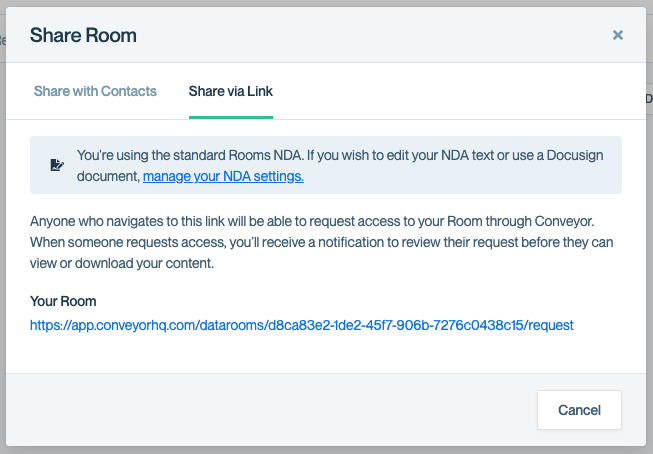This screenshot has width=653, height=454.
Task: Switch to the Share with Contacts tab
Action: pyautogui.click(x=95, y=91)
